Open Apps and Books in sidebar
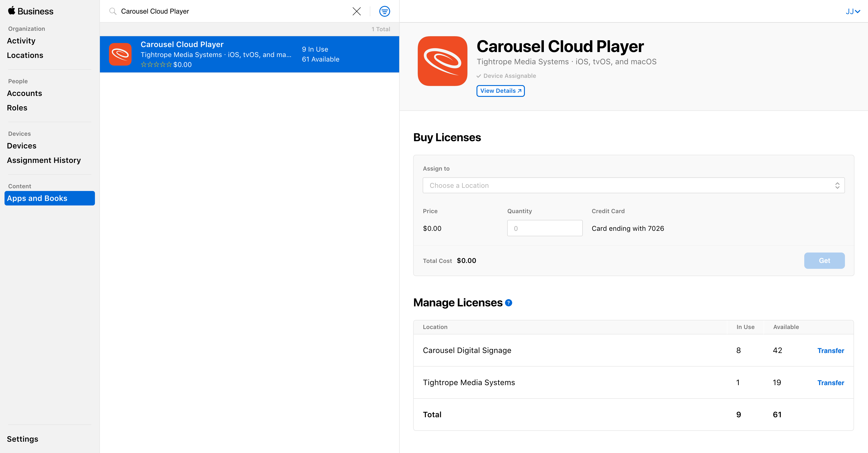Screen dimensions: 868x453 click(37, 198)
